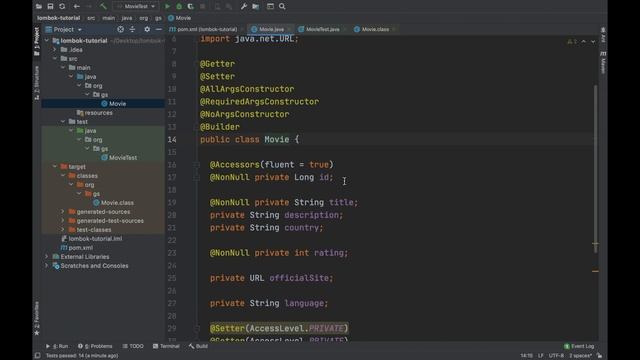Click LF line separator in status bar
This screenshot has height=360, width=640.
coord(540,356)
